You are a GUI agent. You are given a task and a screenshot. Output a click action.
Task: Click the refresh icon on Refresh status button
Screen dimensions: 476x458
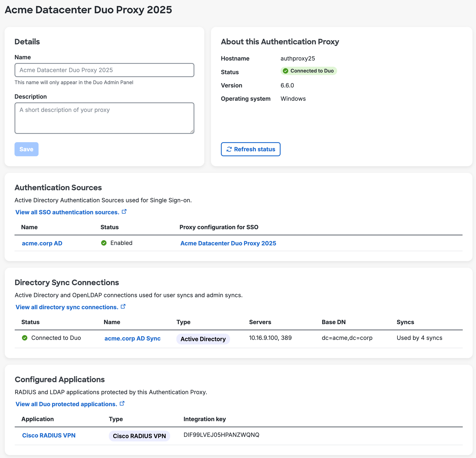coord(229,149)
